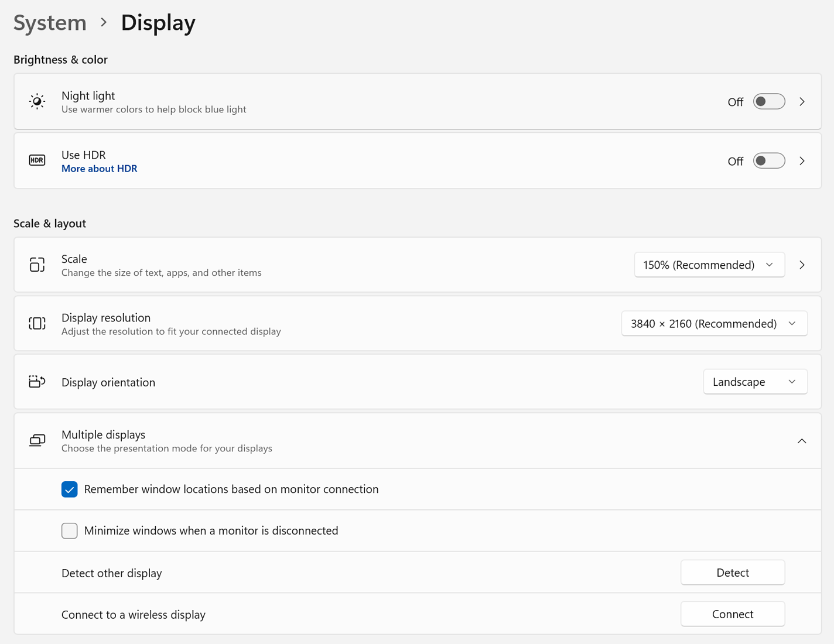Toggle Night light on
The image size is (834, 644).
(768, 101)
